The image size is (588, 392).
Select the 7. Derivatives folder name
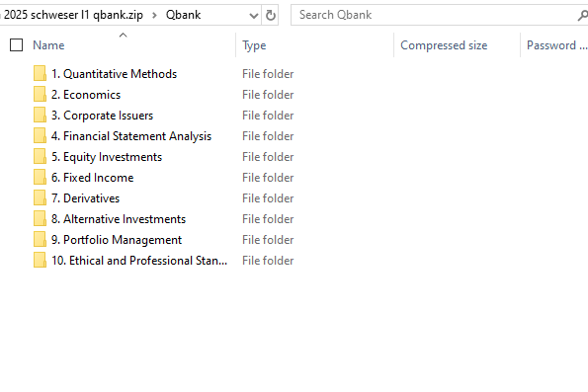click(x=86, y=197)
